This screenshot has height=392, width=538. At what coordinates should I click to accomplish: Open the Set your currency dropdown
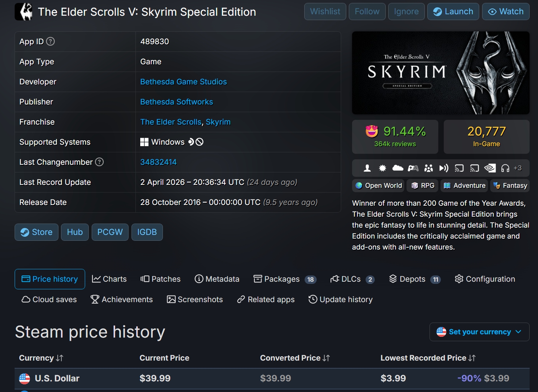[x=479, y=332]
